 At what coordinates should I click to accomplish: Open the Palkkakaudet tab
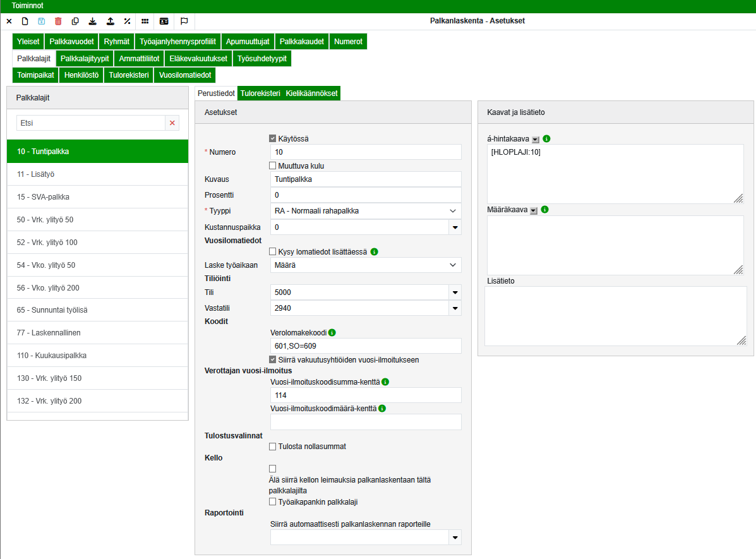coord(302,42)
